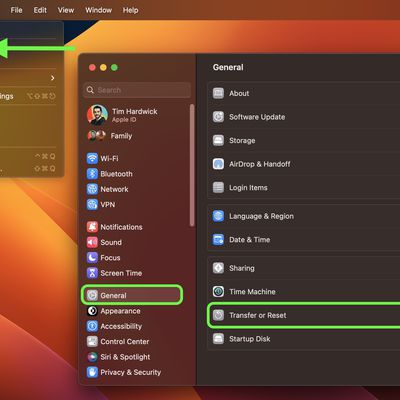The height and width of the screenshot is (400, 400).
Task: Click the Software Update label
Action: (x=257, y=117)
